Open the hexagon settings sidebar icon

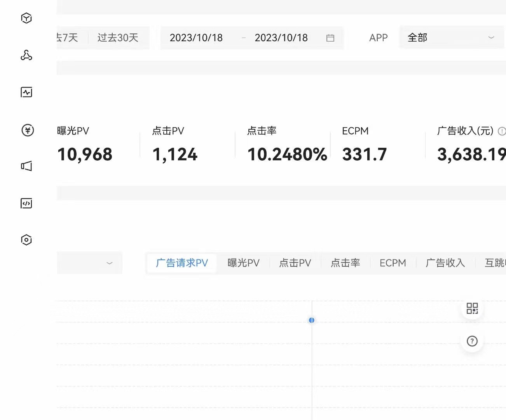26,240
